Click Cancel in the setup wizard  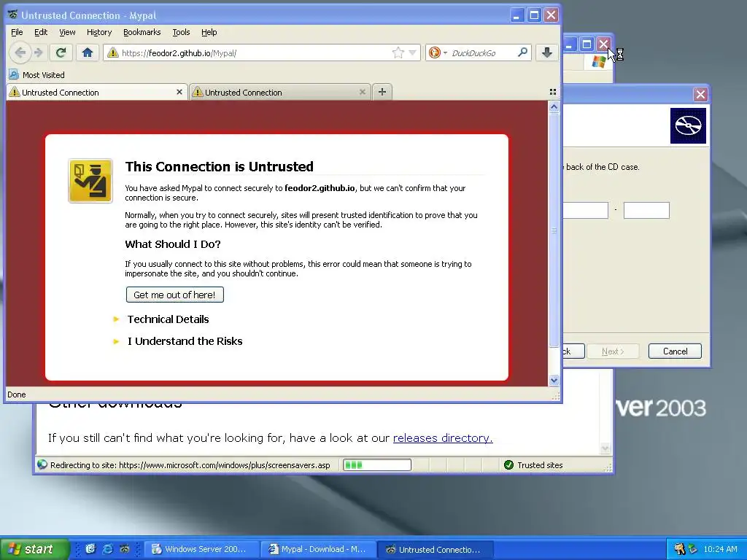pyautogui.click(x=675, y=351)
